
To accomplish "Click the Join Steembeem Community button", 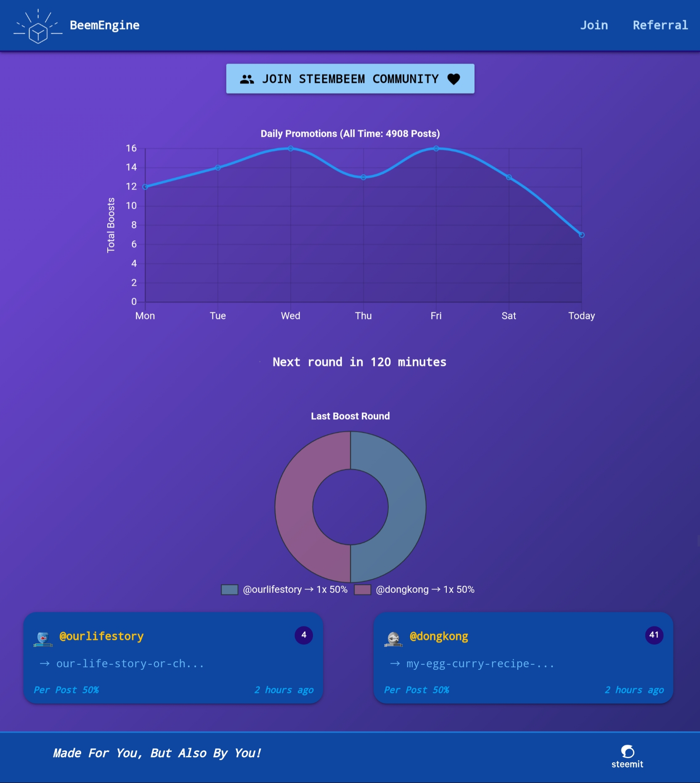I will point(350,79).
